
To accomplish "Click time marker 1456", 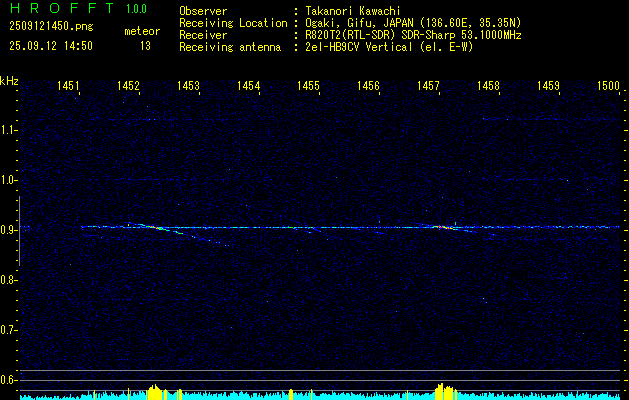I will point(369,85).
